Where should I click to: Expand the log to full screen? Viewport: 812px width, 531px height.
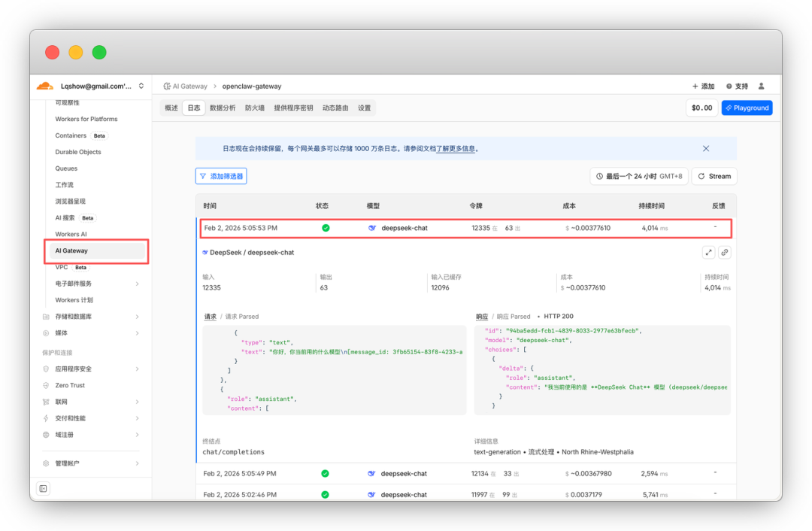(707, 253)
